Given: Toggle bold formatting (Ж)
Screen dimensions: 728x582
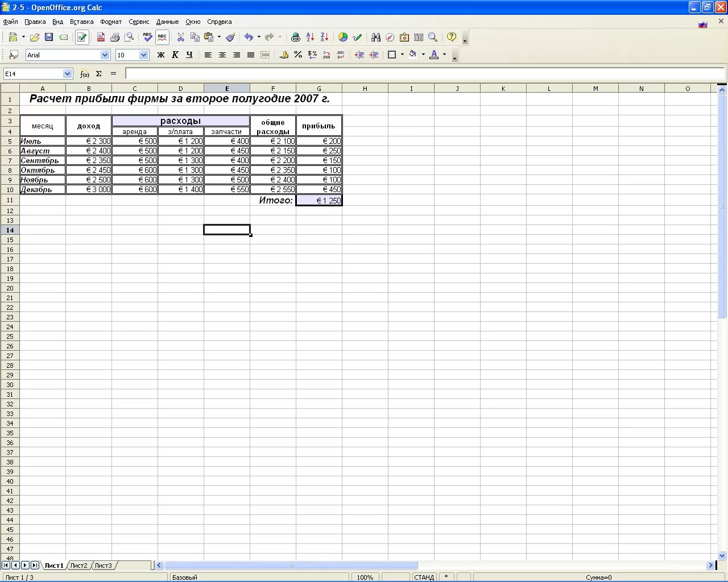Looking at the screenshot, I should (x=161, y=55).
